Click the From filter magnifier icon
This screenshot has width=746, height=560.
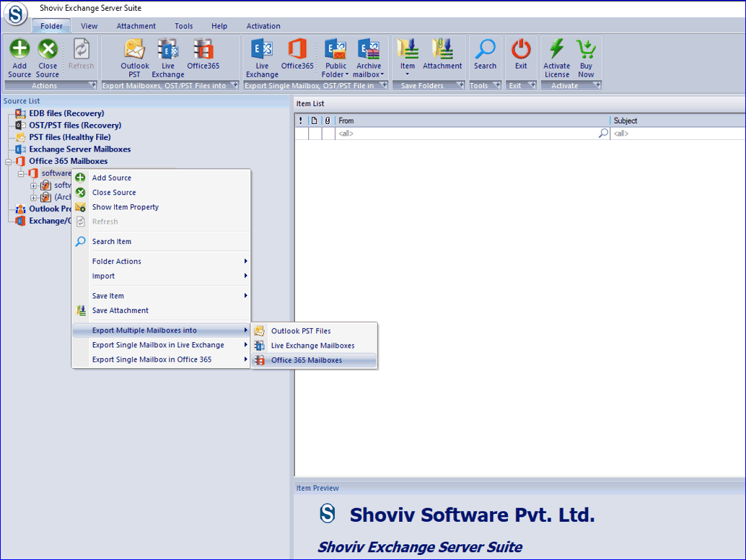603,134
